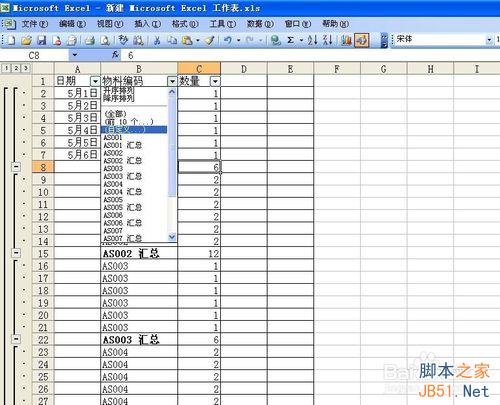Open the 视图 menu

110,24
